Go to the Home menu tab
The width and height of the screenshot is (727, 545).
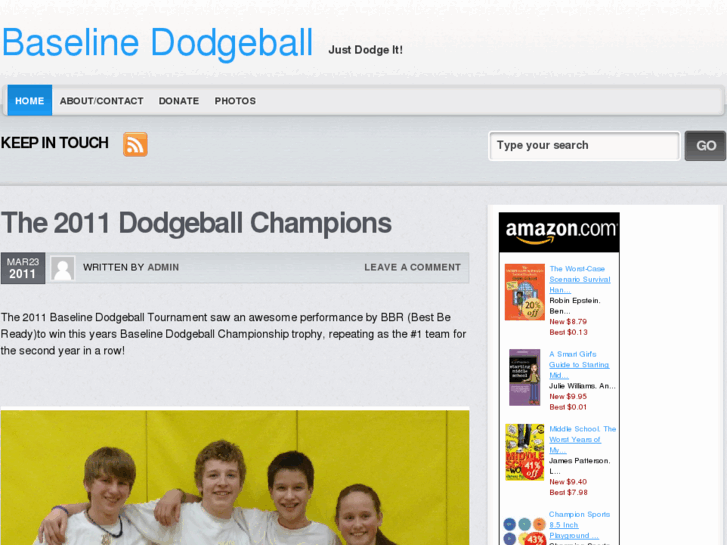click(x=30, y=100)
